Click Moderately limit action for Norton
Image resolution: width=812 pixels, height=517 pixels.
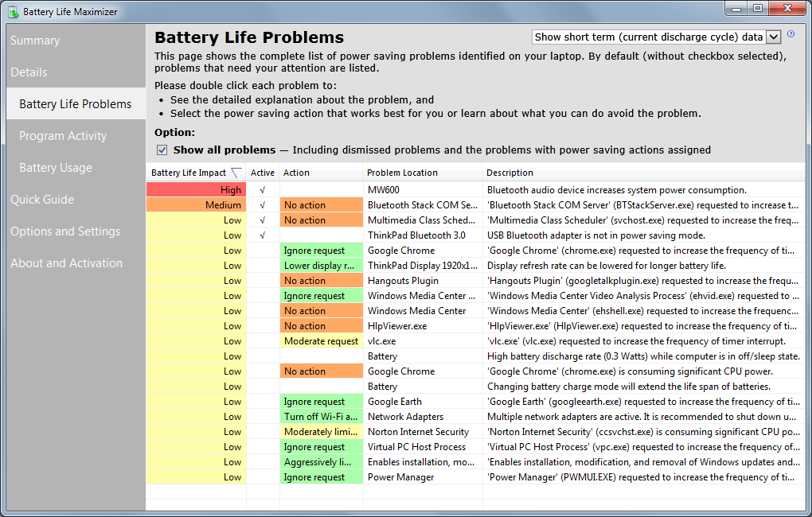pos(322,432)
